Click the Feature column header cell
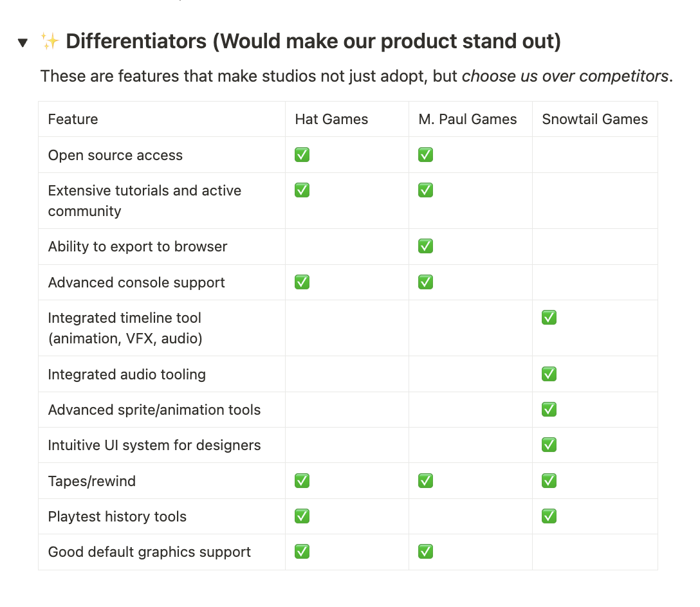 click(161, 119)
